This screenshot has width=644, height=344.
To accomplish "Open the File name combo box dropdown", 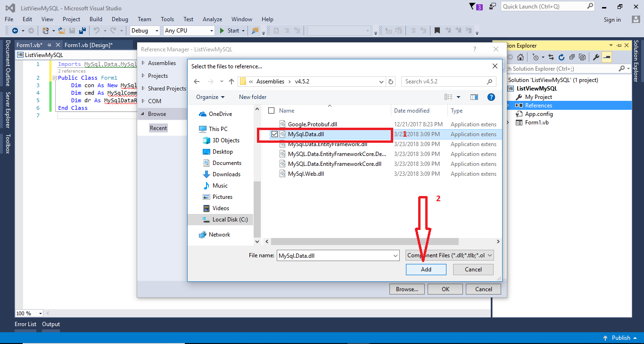I will (x=395, y=255).
